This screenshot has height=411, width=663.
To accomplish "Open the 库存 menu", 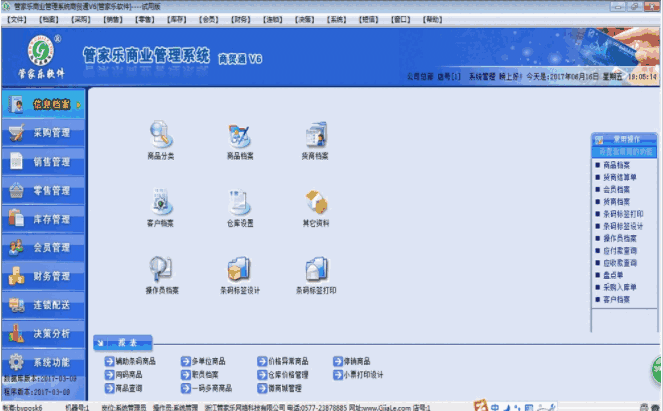I will pyautogui.click(x=177, y=19).
